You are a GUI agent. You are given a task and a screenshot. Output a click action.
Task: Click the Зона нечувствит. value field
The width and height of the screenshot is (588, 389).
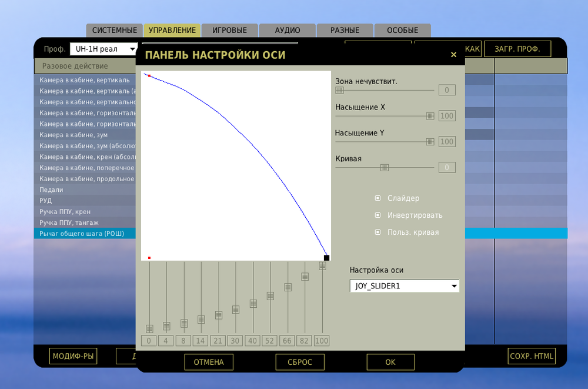[x=447, y=90]
